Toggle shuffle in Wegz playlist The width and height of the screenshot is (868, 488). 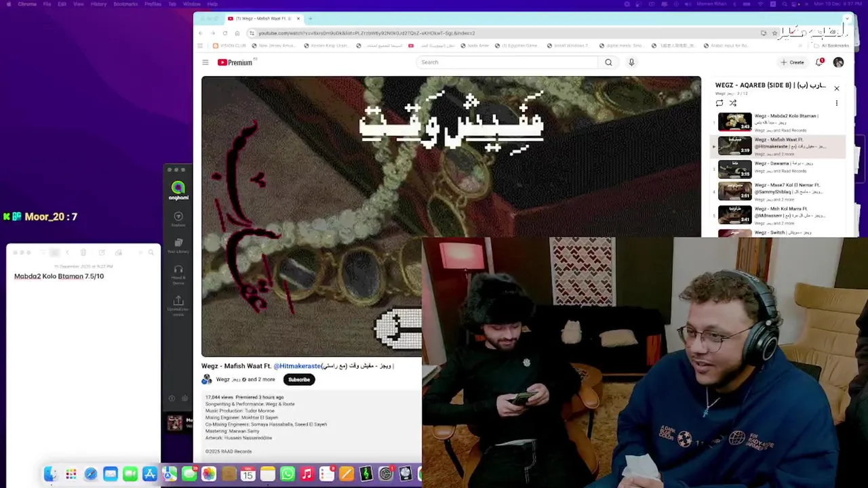click(x=733, y=103)
